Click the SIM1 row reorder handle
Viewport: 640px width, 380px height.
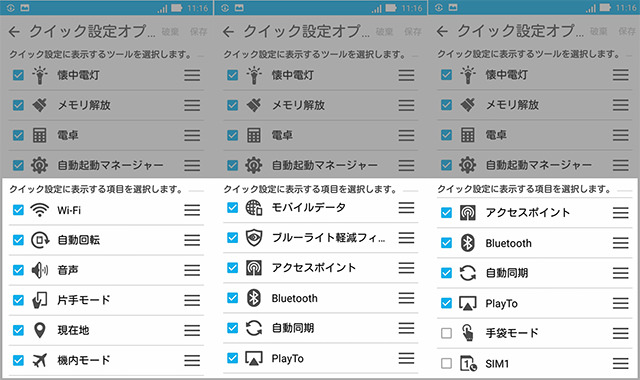coord(620,363)
